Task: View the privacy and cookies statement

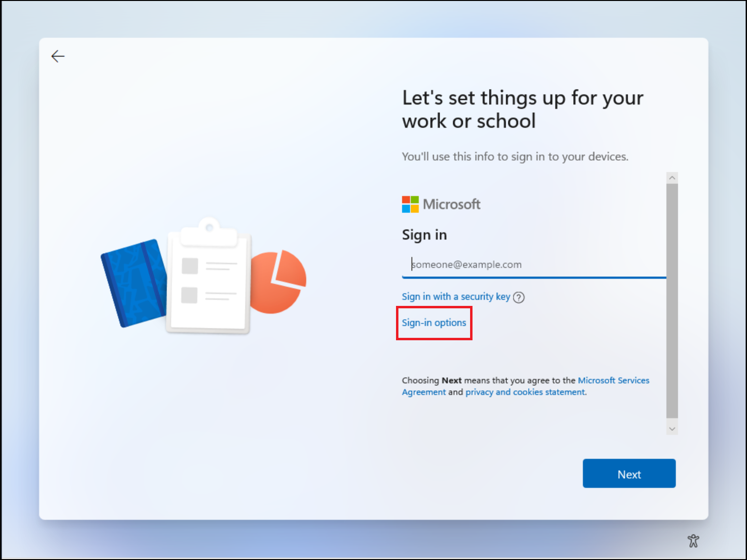Action: [525, 392]
